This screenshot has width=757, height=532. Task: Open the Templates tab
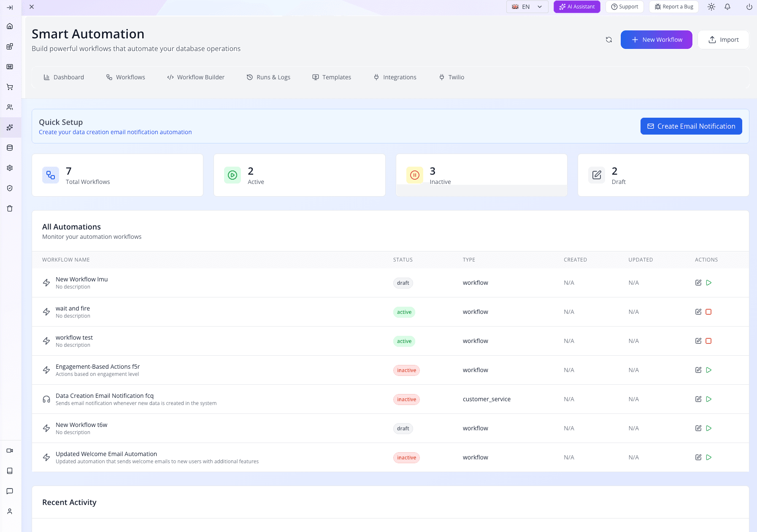[x=332, y=77]
